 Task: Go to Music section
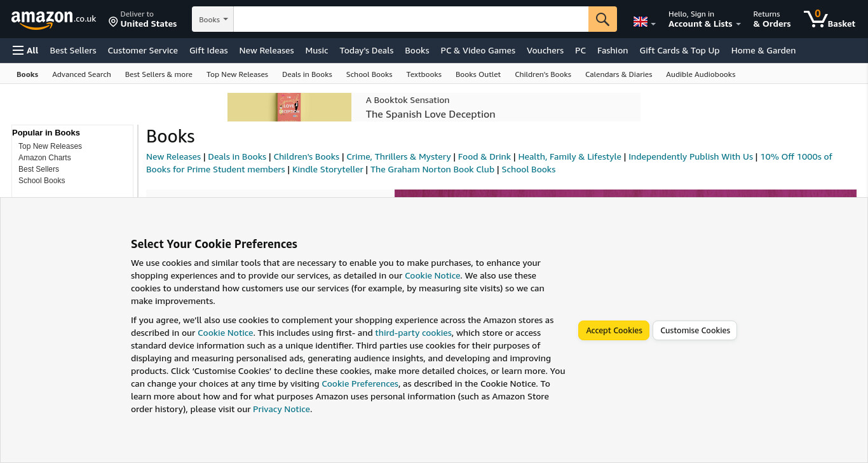coord(316,50)
